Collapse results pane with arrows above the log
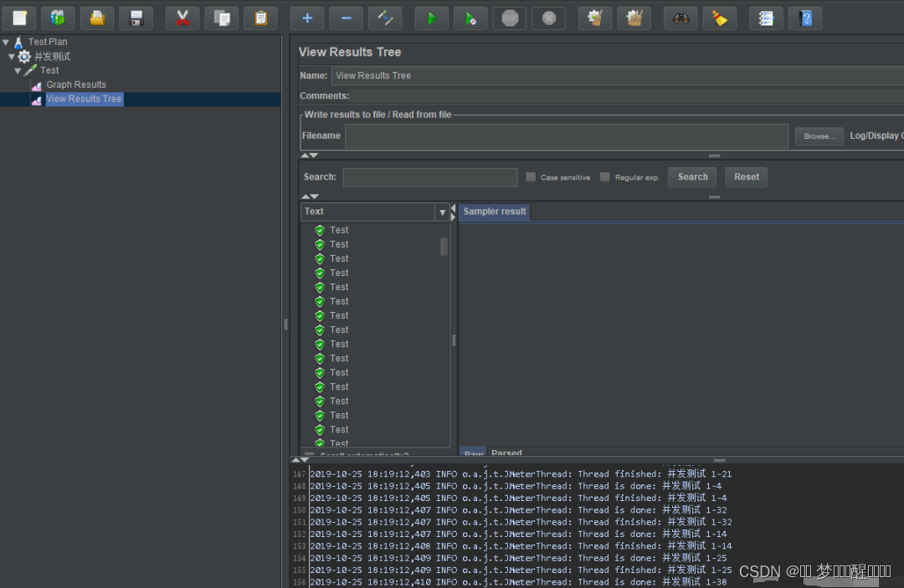This screenshot has height=588, width=904. tap(300, 459)
